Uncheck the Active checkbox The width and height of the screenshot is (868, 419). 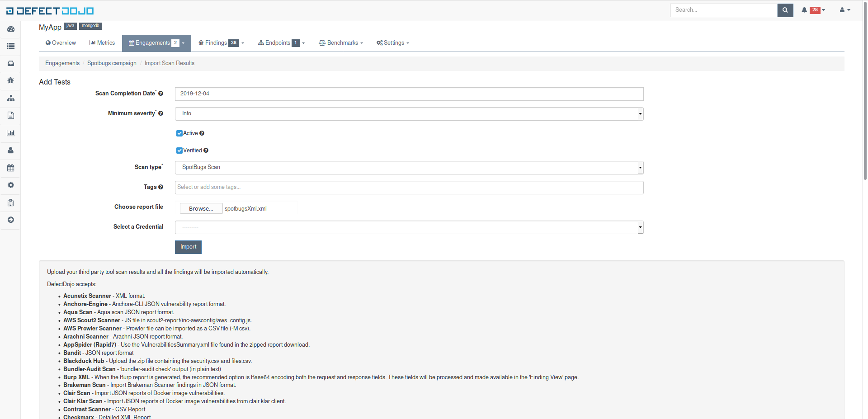click(x=179, y=133)
